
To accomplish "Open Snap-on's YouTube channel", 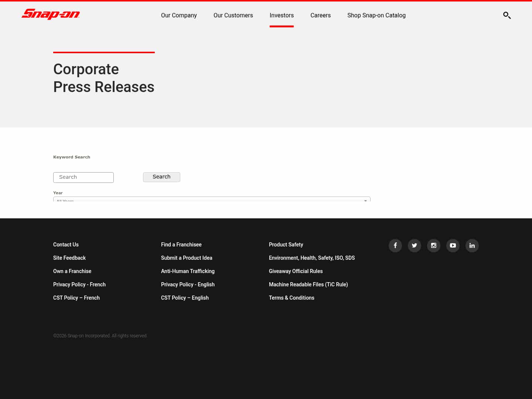I will pyautogui.click(x=453, y=246).
